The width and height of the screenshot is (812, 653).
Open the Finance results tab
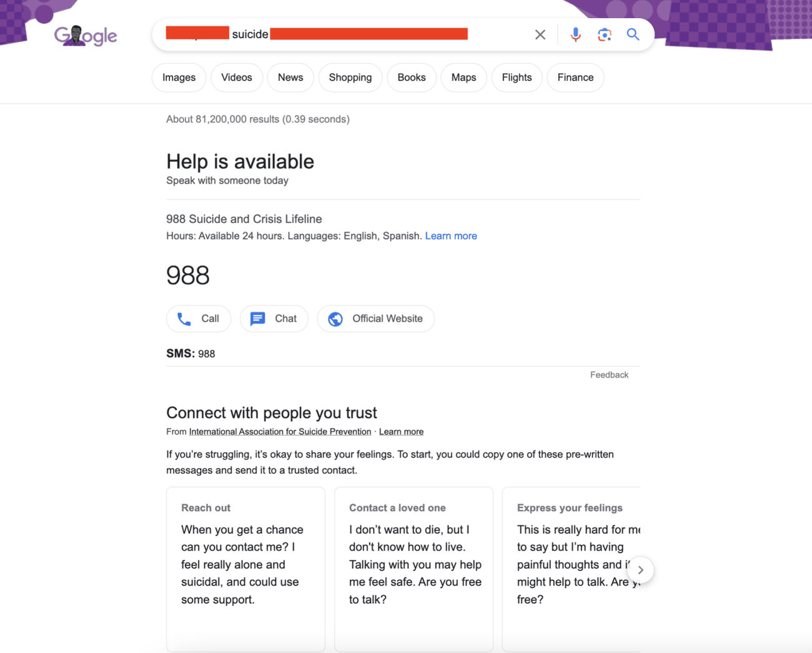coord(575,77)
